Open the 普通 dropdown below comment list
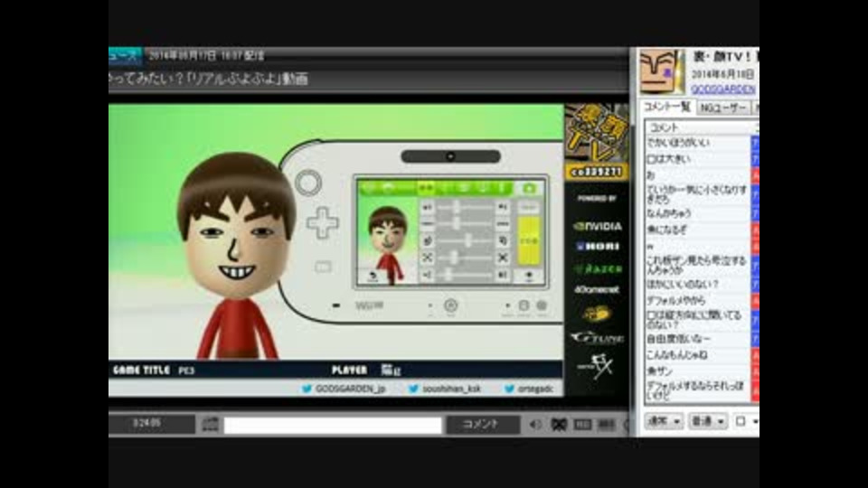 (707, 422)
